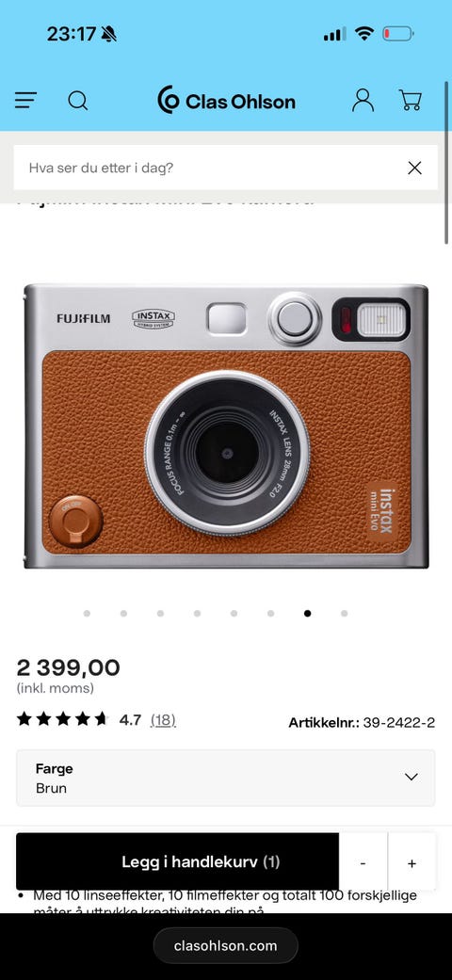The height and width of the screenshot is (980, 452).
Task: Tap the clasohlson.com address pill
Action: pos(226,945)
